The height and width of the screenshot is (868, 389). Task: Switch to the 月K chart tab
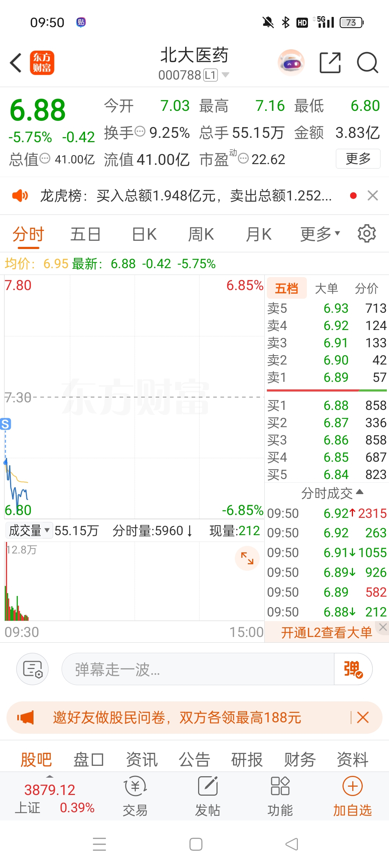coord(258,234)
